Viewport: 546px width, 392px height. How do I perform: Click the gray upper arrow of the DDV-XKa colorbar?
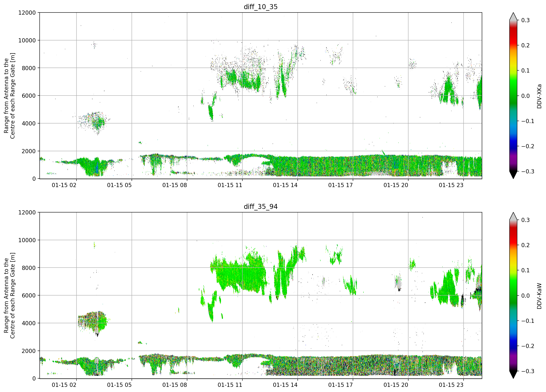click(513, 16)
